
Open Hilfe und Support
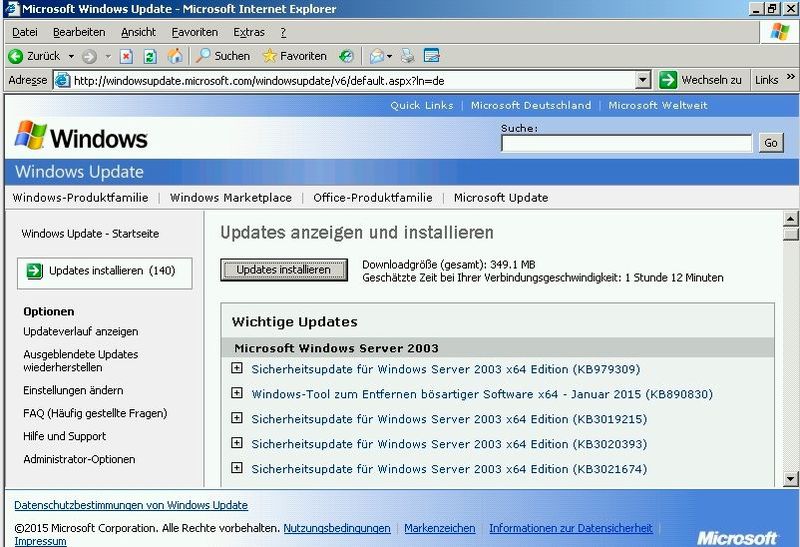(65, 436)
